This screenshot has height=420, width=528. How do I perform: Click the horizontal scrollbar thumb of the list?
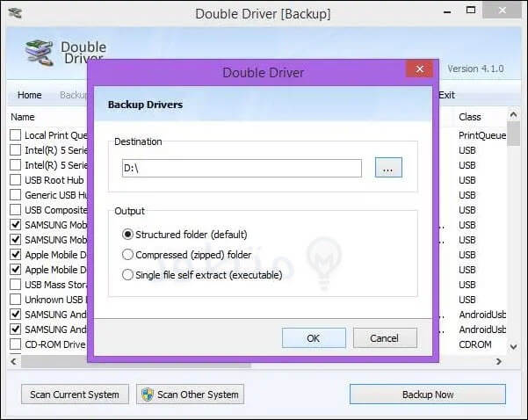(135, 364)
